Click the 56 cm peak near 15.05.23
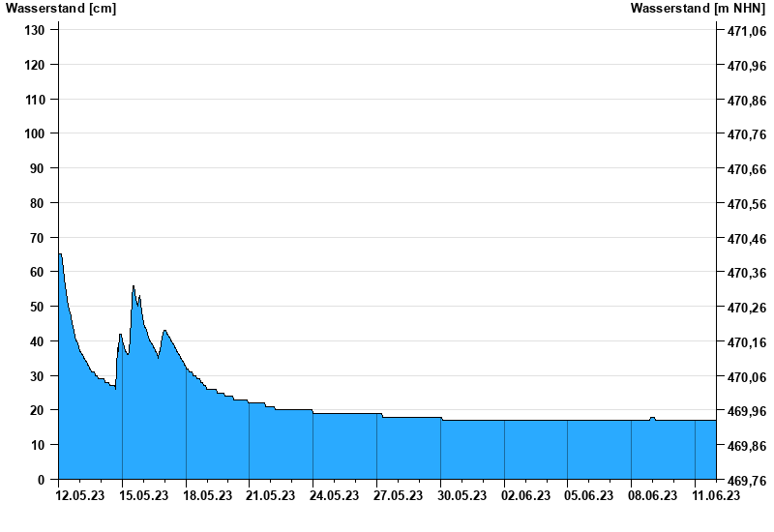The width and height of the screenshot is (774, 532). tap(134, 286)
